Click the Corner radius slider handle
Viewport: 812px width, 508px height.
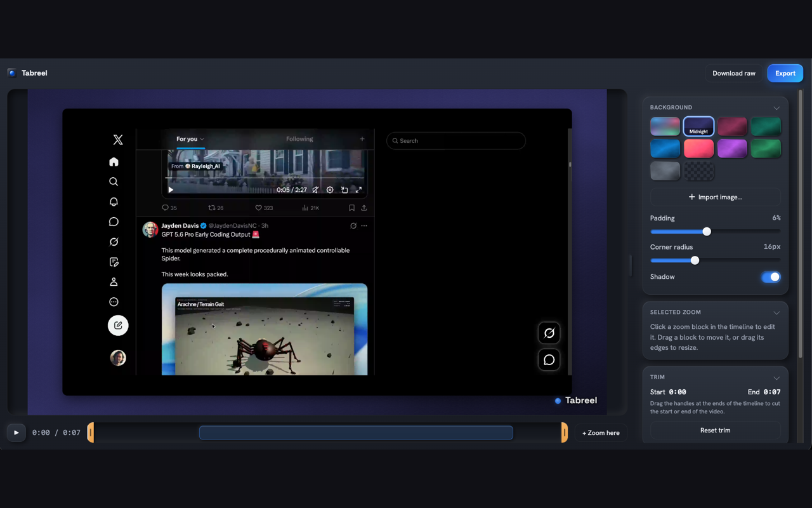695,260
